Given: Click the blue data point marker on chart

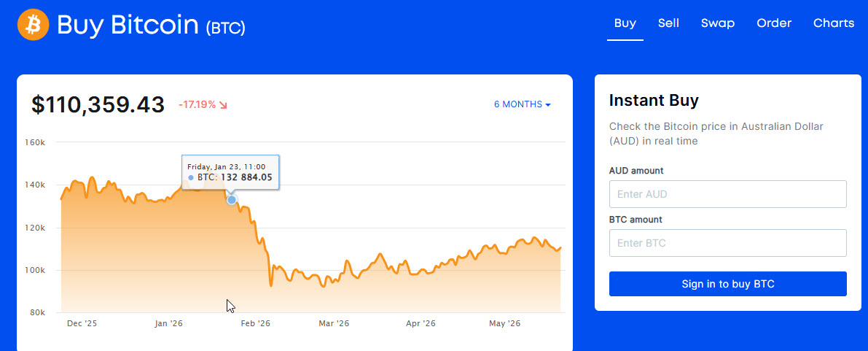Looking at the screenshot, I should 231,200.
